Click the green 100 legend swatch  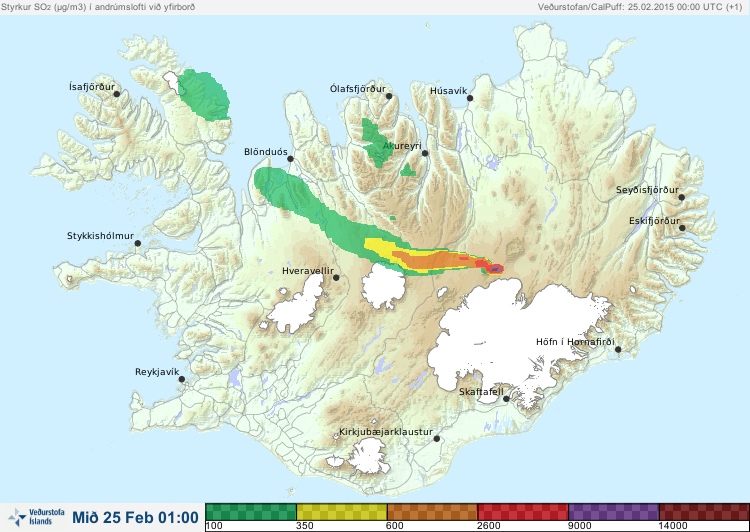(251, 512)
